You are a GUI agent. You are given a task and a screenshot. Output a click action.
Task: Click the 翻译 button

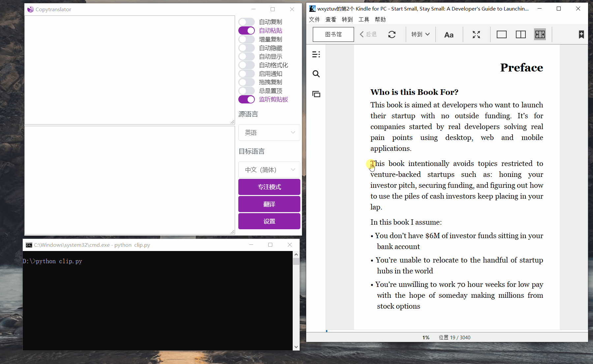pos(269,204)
